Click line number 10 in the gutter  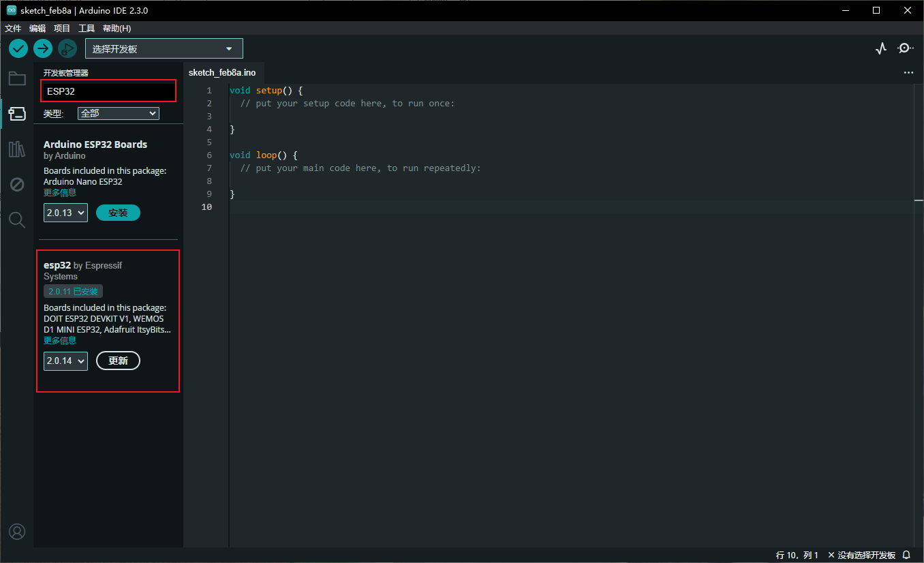(206, 207)
